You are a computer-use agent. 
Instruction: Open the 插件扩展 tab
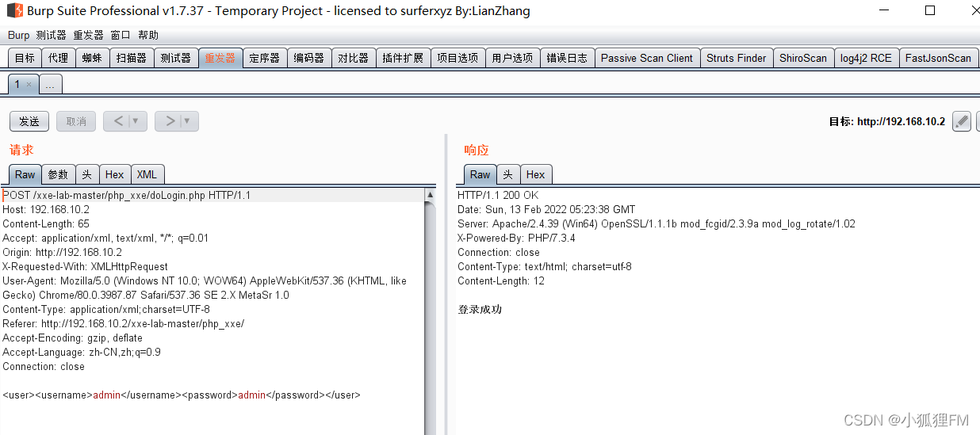click(x=403, y=58)
